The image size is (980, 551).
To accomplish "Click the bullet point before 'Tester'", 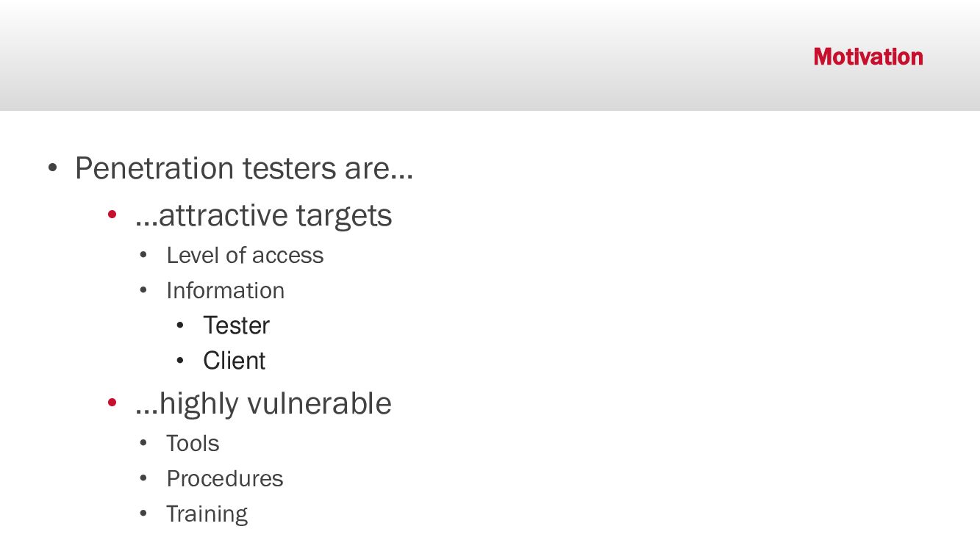I will (180, 325).
